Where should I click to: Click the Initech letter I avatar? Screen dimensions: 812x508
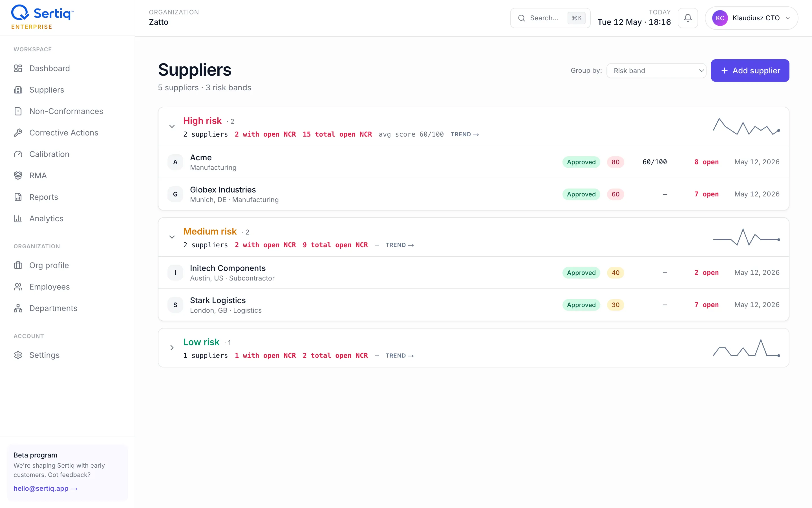[175, 272]
